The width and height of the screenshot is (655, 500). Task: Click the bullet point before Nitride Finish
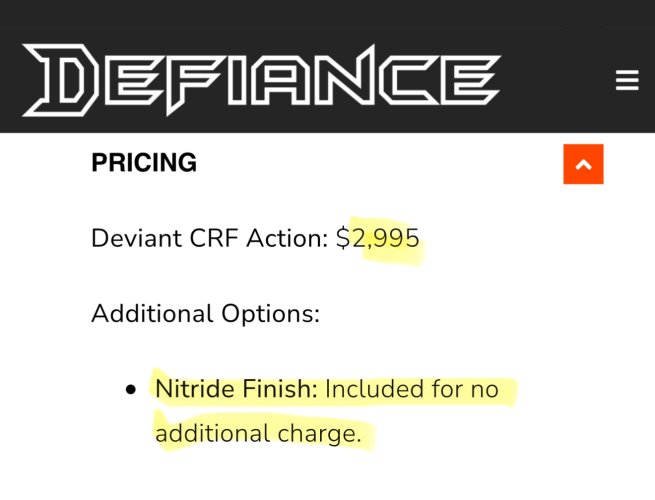[131, 390]
